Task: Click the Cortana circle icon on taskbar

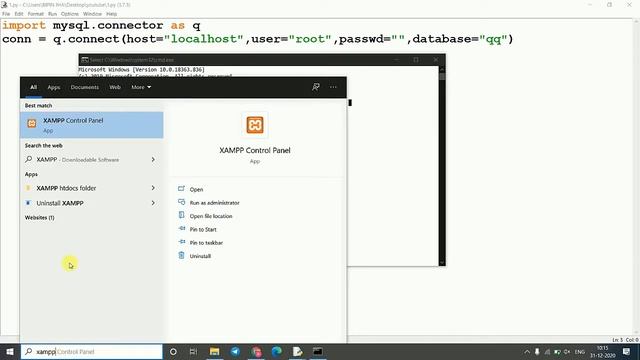Action: 173,352
